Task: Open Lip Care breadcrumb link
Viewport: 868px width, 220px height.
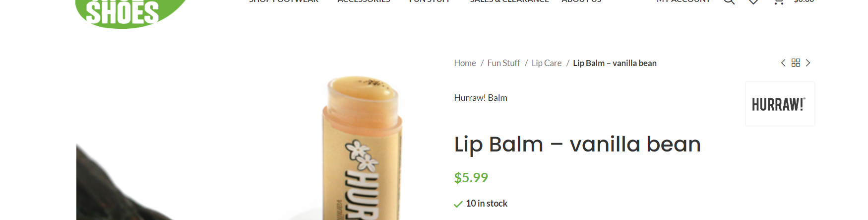Action: 547,63
